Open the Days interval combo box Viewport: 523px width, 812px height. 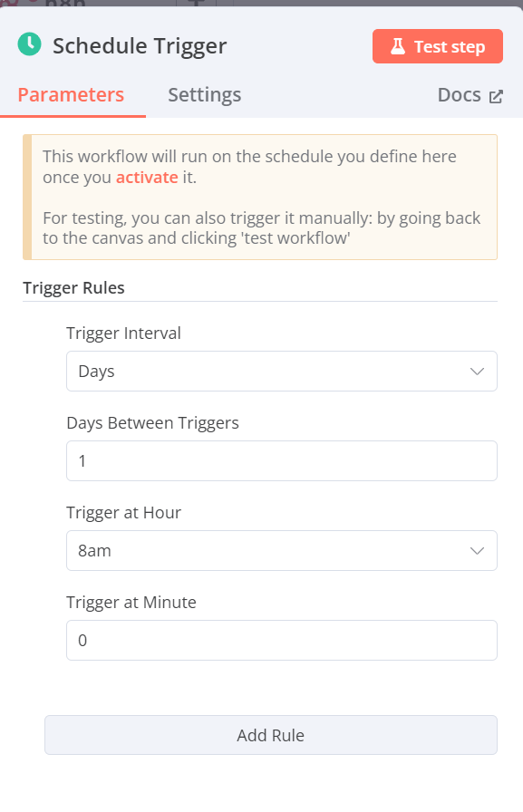click(282, 372)
